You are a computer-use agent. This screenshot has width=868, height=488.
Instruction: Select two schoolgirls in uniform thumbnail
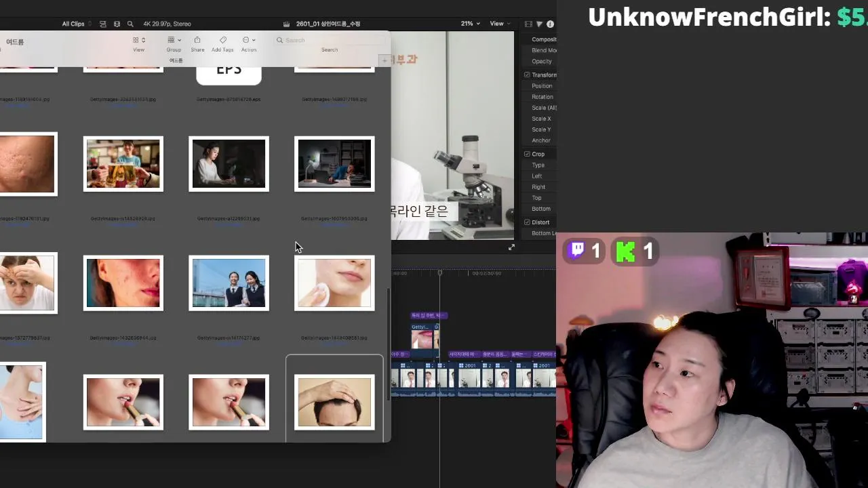[x=229, y=283]
